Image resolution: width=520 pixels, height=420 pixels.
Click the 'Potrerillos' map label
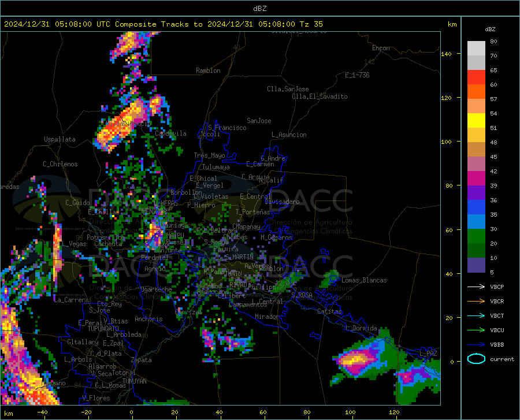pos(106,237)
